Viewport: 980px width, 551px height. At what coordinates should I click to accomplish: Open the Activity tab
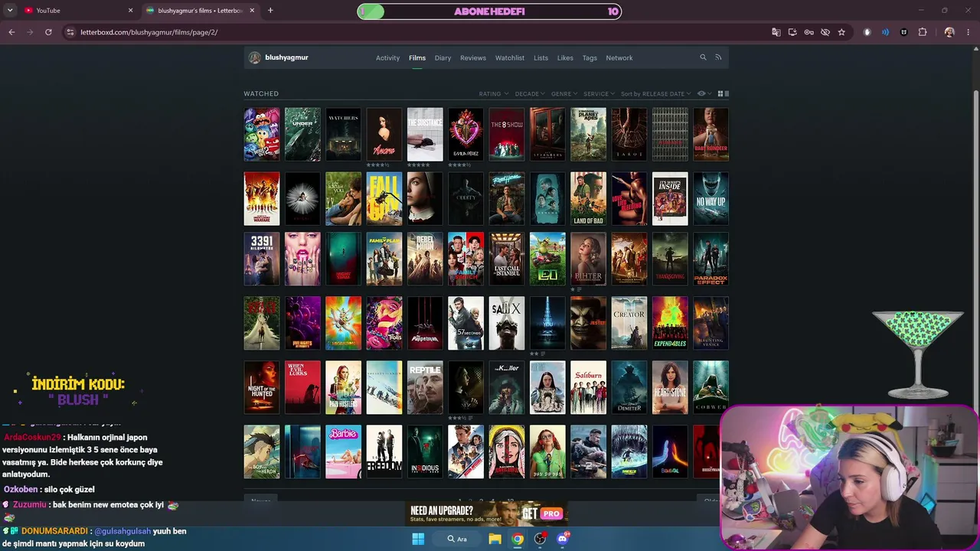387,58
